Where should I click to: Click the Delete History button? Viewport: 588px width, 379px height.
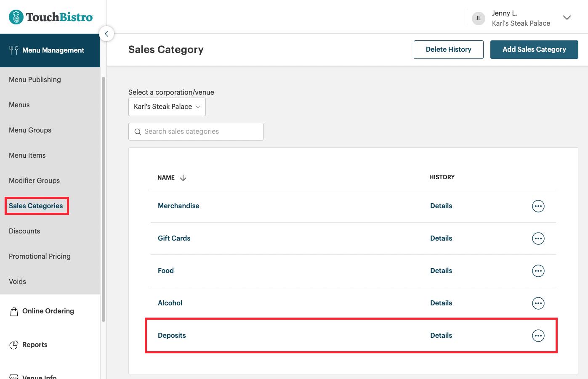(448, 49)
